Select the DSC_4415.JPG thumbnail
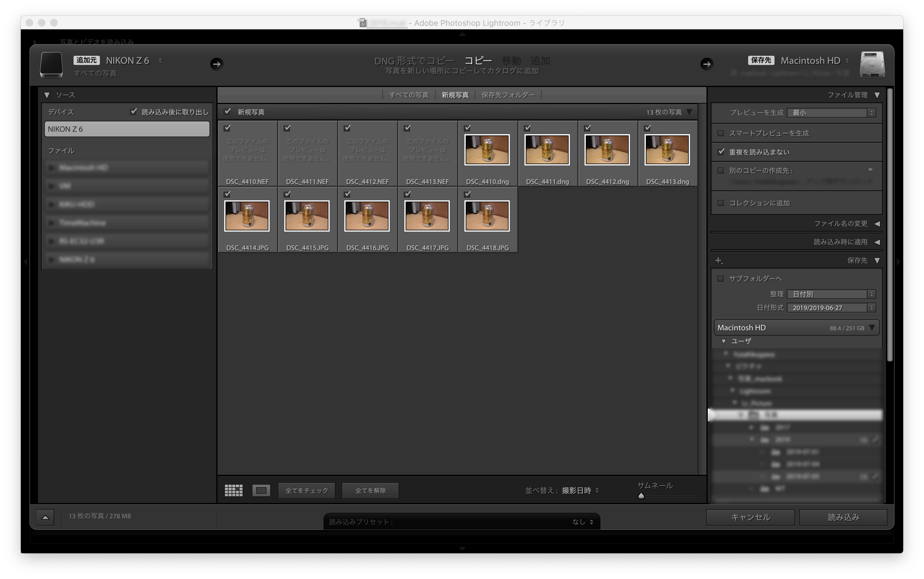The image size is (924, 579). (x=307, y=216)
